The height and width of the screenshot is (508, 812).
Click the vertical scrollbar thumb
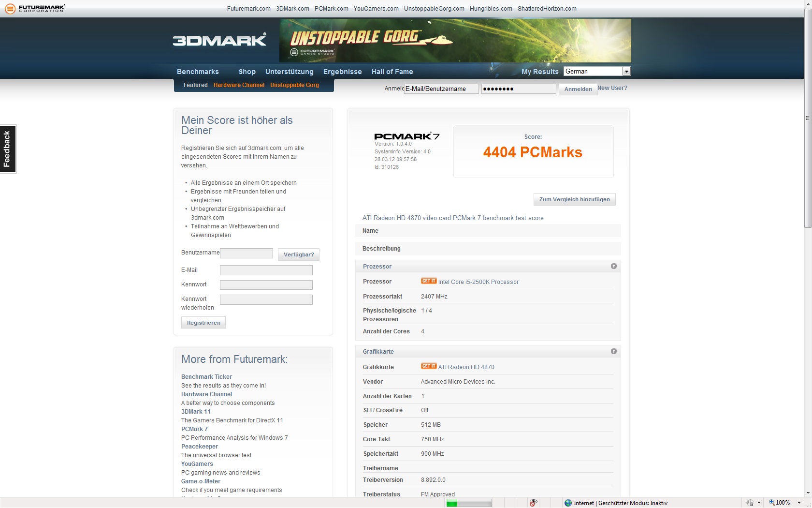pyautogui.click(x=808, y=118)
